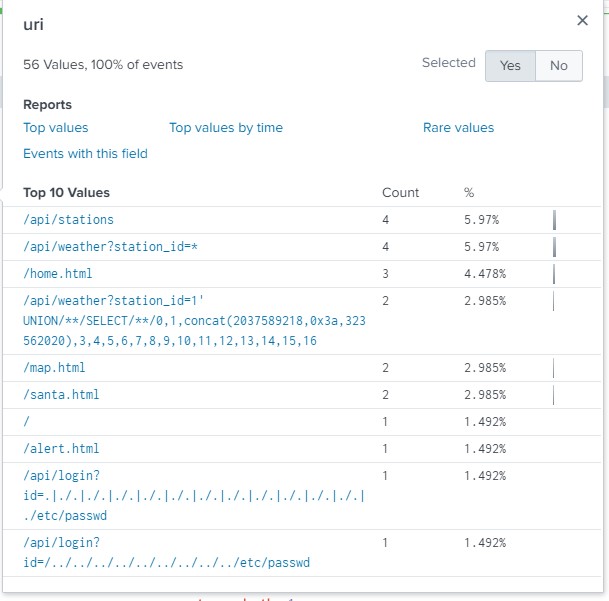Filter by the root / uri value
The height and width of the screenshot is (601, 609).
[26, 422]
